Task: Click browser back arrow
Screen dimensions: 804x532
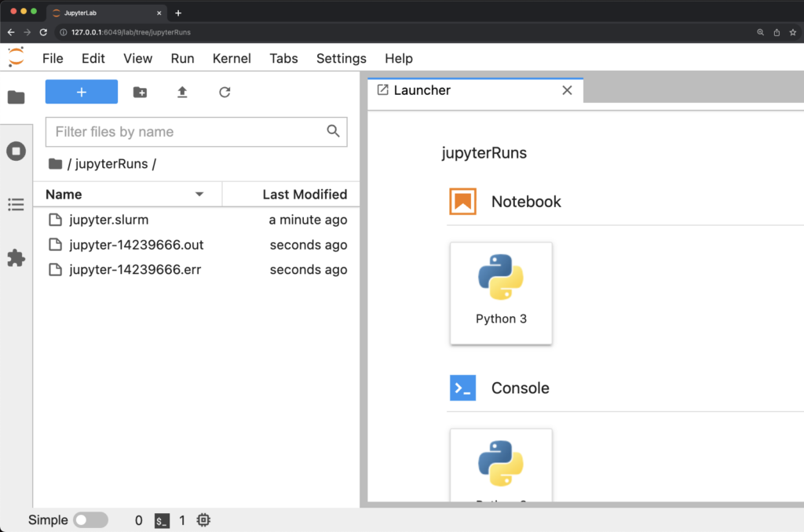Action: point(11,31)
